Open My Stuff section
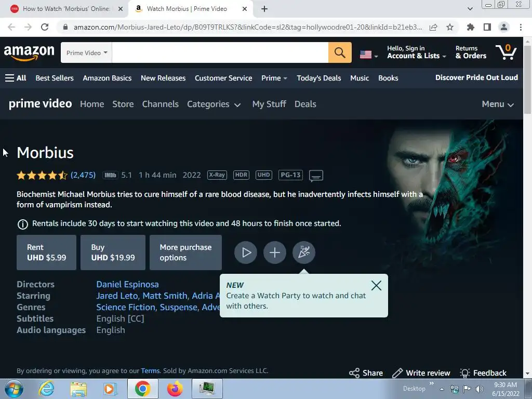Image resolution: width=532 pixels, height=399 pixels. pyautogui.click(x=269, y=104)
